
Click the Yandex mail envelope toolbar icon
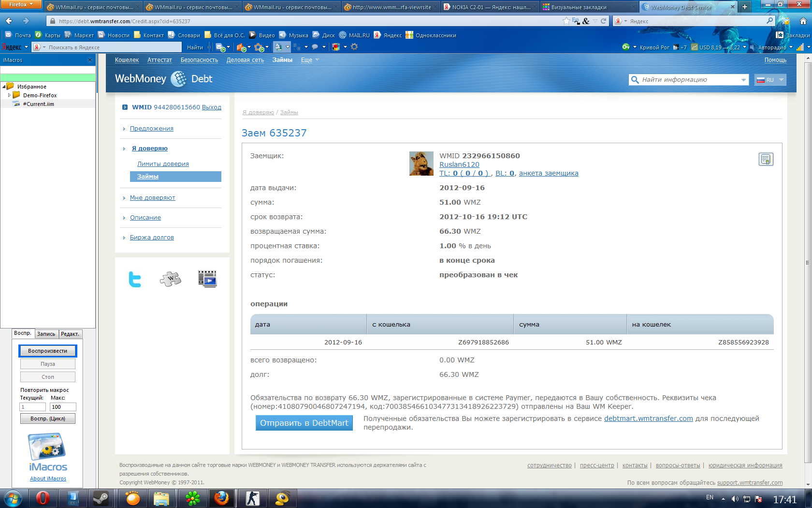tap(220, 47)
